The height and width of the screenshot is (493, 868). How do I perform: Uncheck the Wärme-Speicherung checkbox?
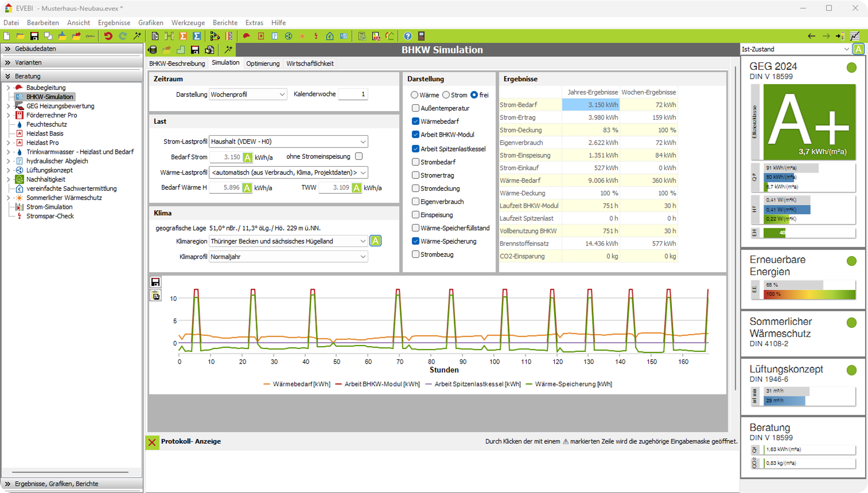pos(416,241)
